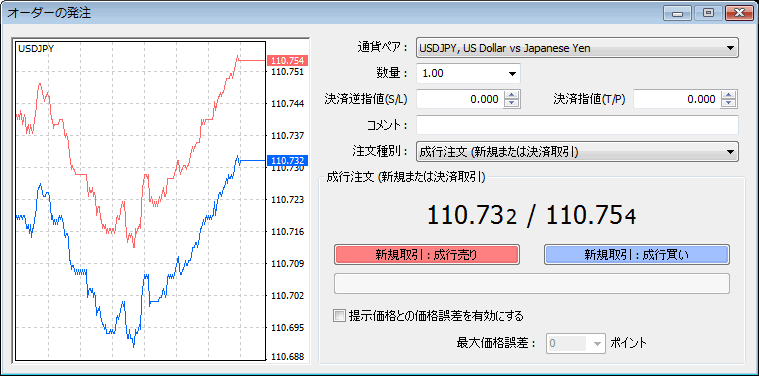759x376 pixels.
Task: Open the 最大価格誤差 points dropdown
Action: [598, 343]
